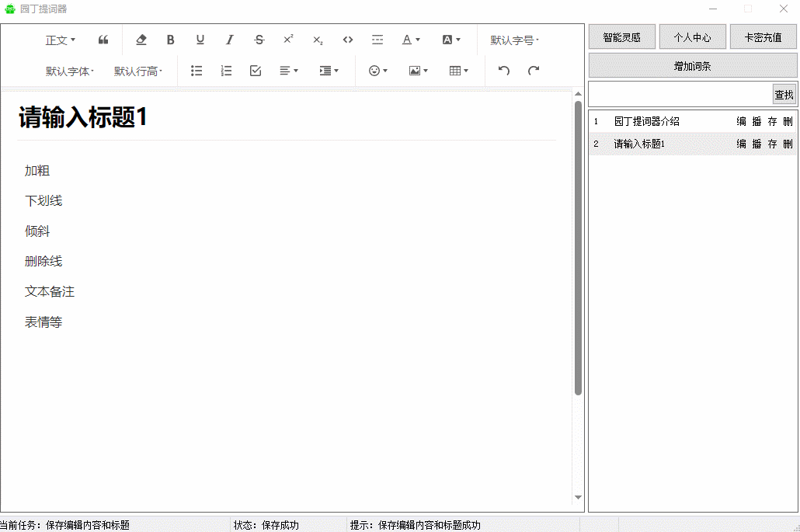This screenshot has height=532, width=800.
Task: Click the blockquote icon in toolbar
Action: coord(103,40)
